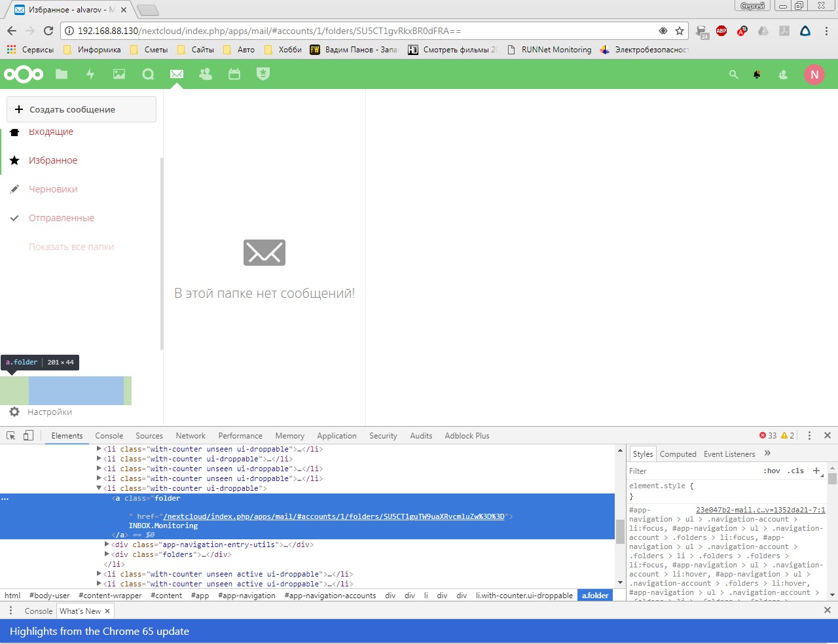Viewport: 838px width, 644px height.
Task: Open the Memory DevTools tab
Action: [x=290, y=436]
